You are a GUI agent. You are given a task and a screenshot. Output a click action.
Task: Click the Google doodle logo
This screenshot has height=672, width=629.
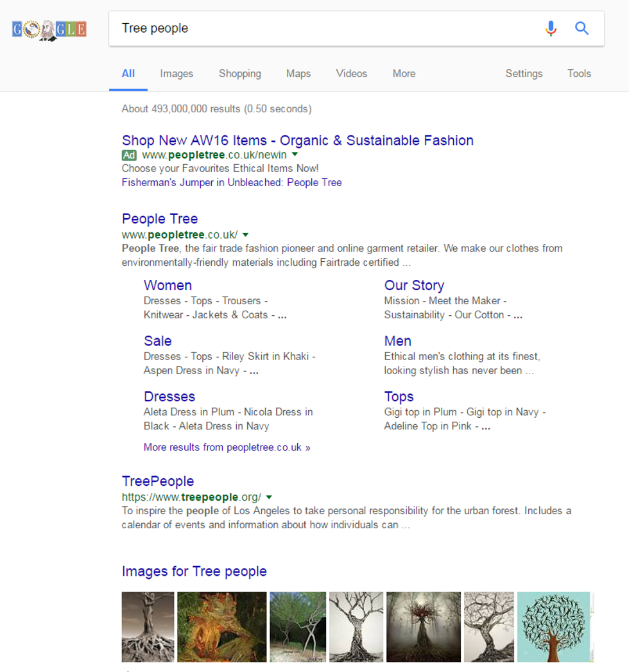click(x=49, y=29)
